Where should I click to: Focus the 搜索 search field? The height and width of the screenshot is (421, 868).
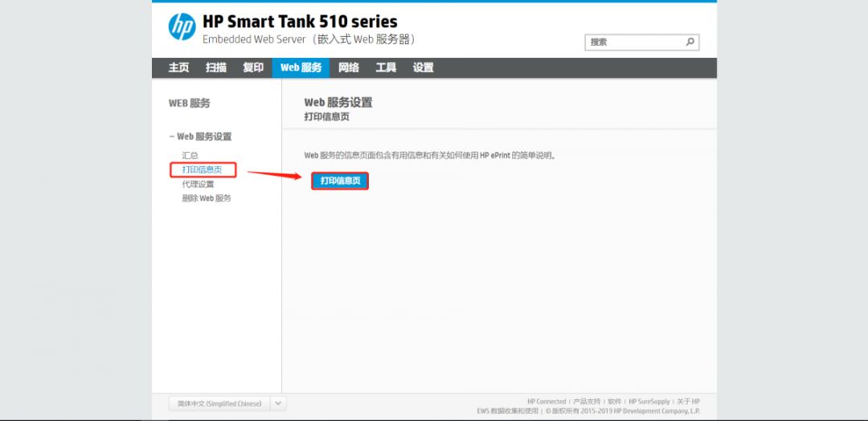tap(641, 42)
